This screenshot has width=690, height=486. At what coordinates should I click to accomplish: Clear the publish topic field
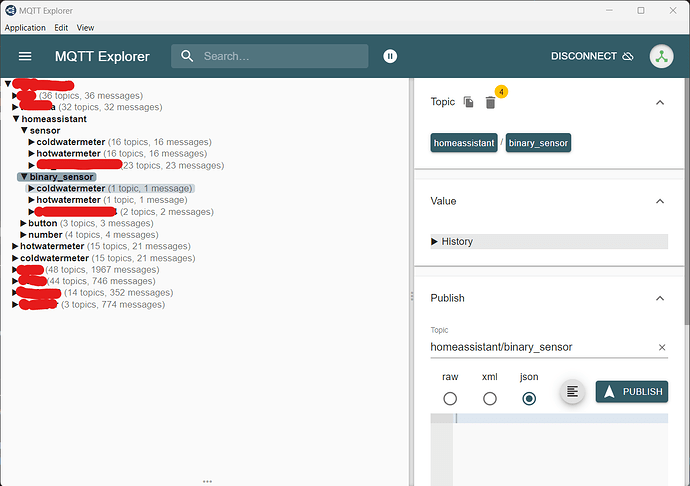click(662, 347)
